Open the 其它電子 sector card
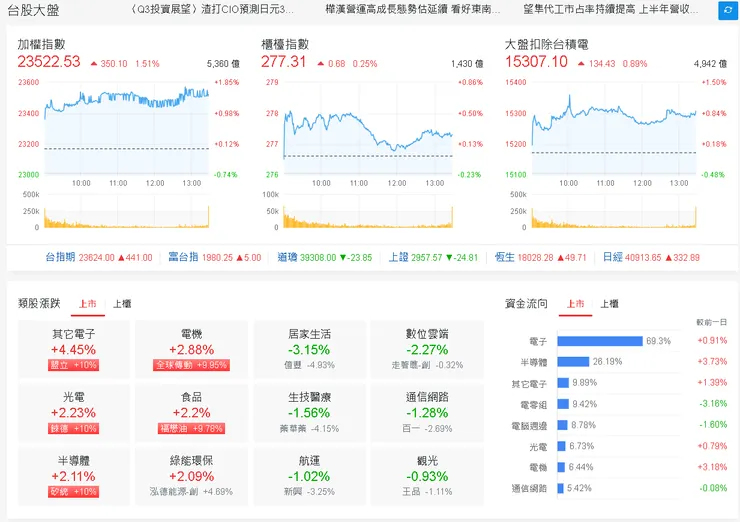This screenshot has height=522, width=740. click(x=74, y=349)
